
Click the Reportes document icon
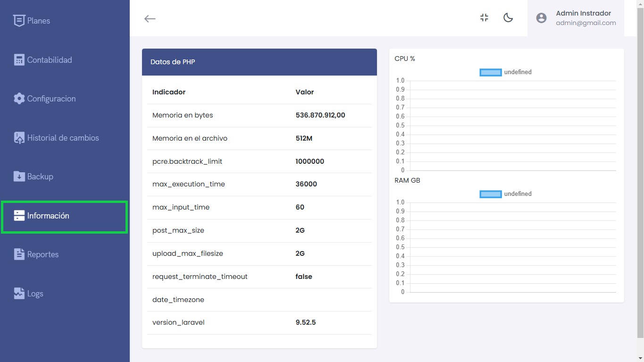tap(19, 254)
